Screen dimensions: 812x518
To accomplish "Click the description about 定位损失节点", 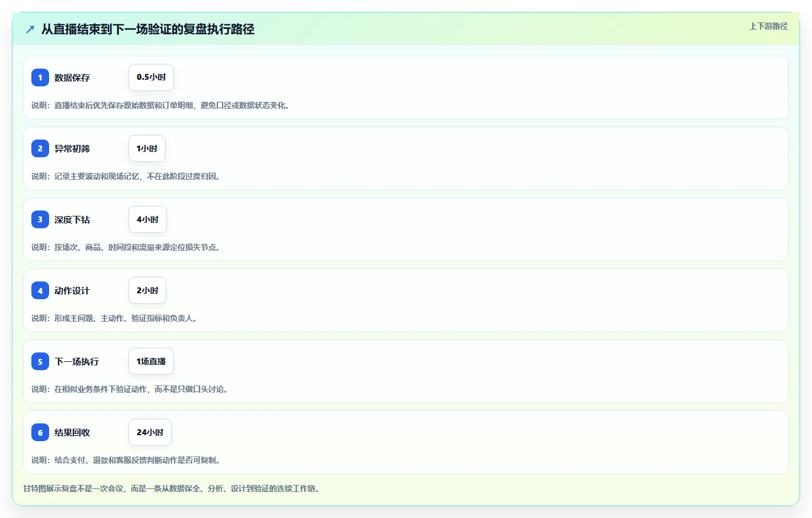I will click(125, 247).
